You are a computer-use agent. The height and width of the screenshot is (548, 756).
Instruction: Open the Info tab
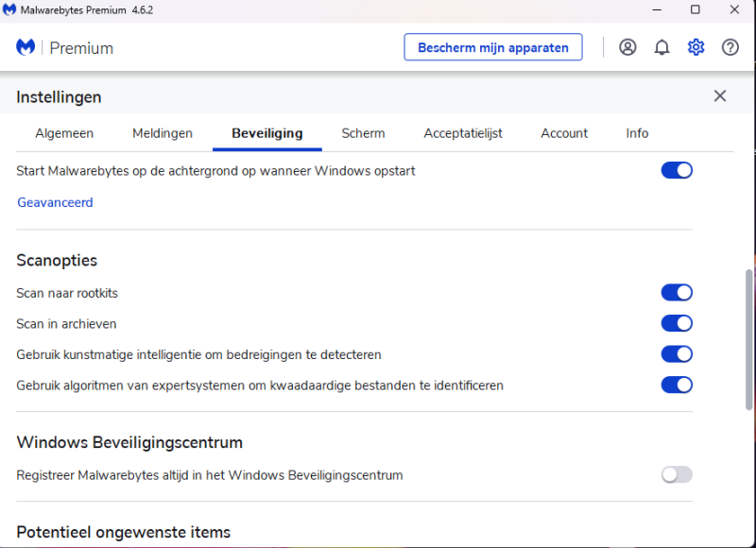coord(637,133)
